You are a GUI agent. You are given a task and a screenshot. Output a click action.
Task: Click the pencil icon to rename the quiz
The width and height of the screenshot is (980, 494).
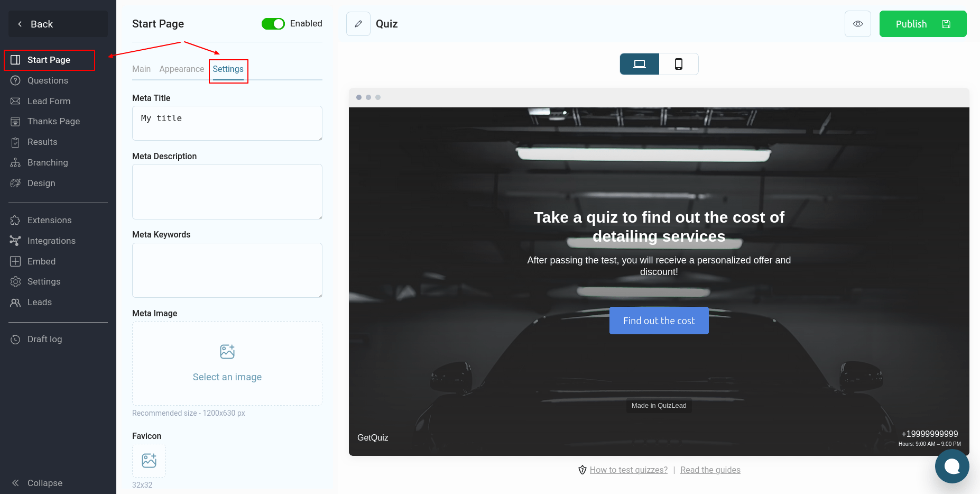(358, 24)
